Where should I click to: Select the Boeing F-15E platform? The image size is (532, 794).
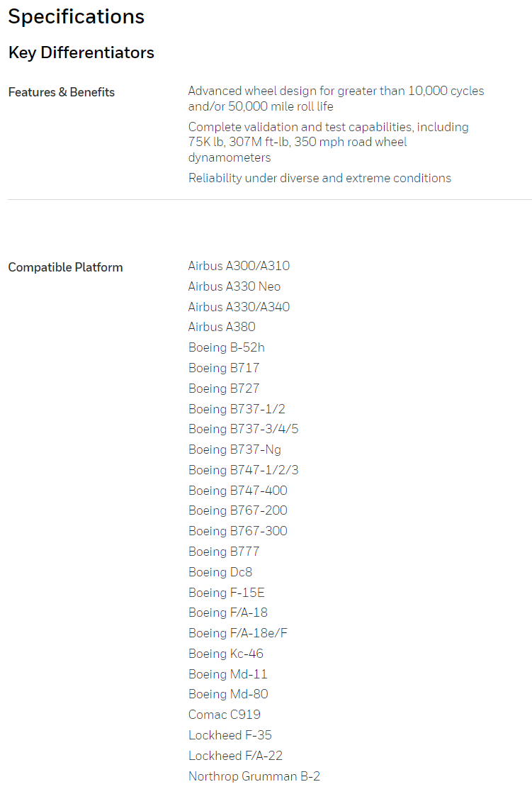(x=226, y=593)
